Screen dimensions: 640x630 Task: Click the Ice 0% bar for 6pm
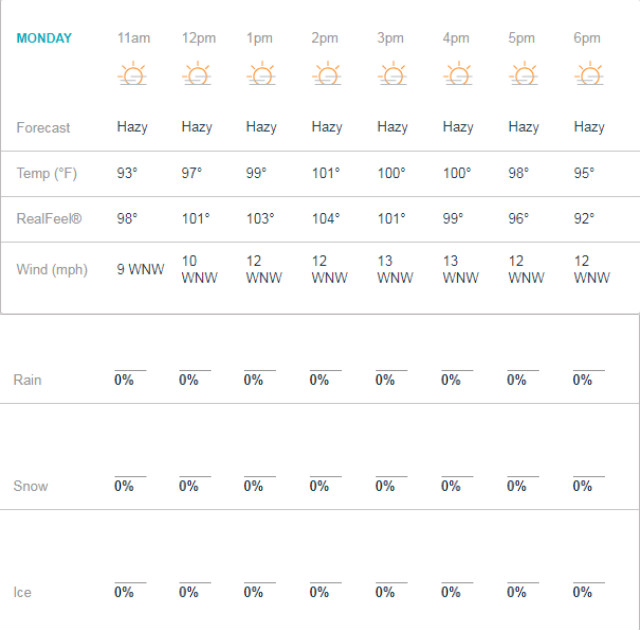pyautogui.click(x=589, y=589)
